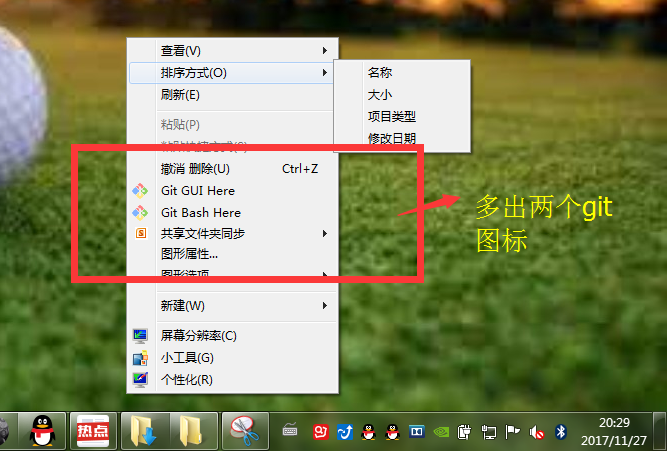667x451 pixels.
Task: Click the keyboard input tray icon
Action: coord(290,431)
